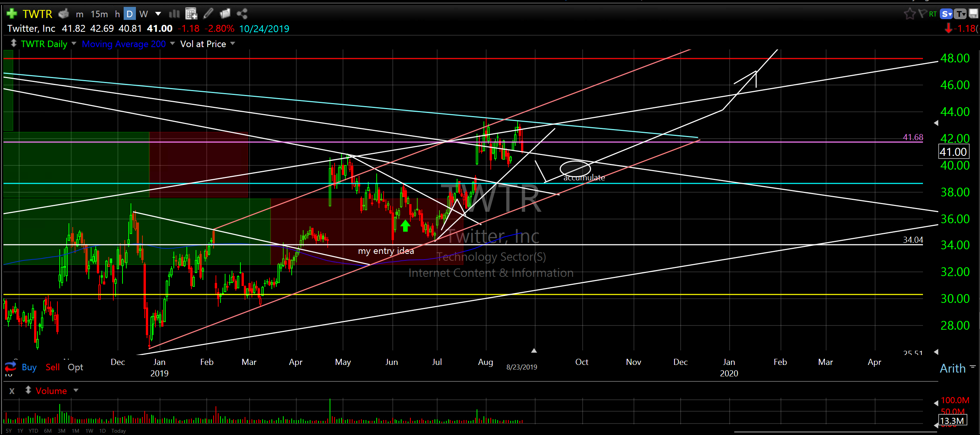Click the save floppy disk icon
This screenshot has width=980, height=435.
pyautogui.click(x=973, y=14)
